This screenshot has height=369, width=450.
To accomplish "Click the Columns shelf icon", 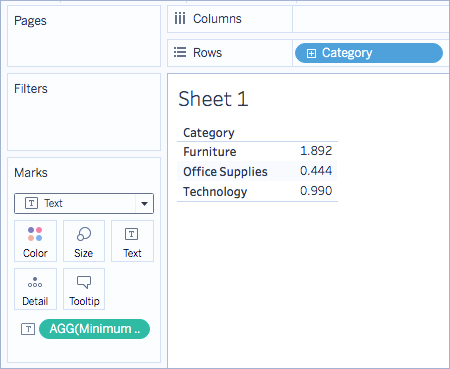I will [x=180, y=19].
